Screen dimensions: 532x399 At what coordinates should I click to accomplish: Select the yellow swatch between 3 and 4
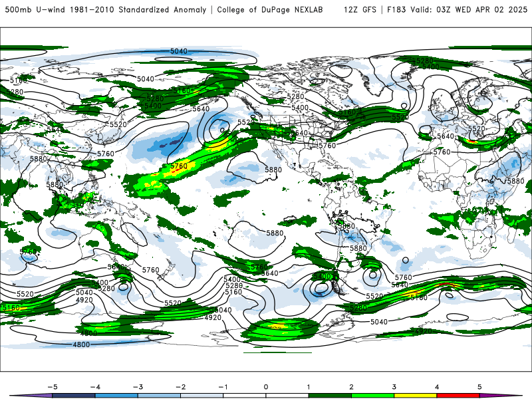point(415,396)
